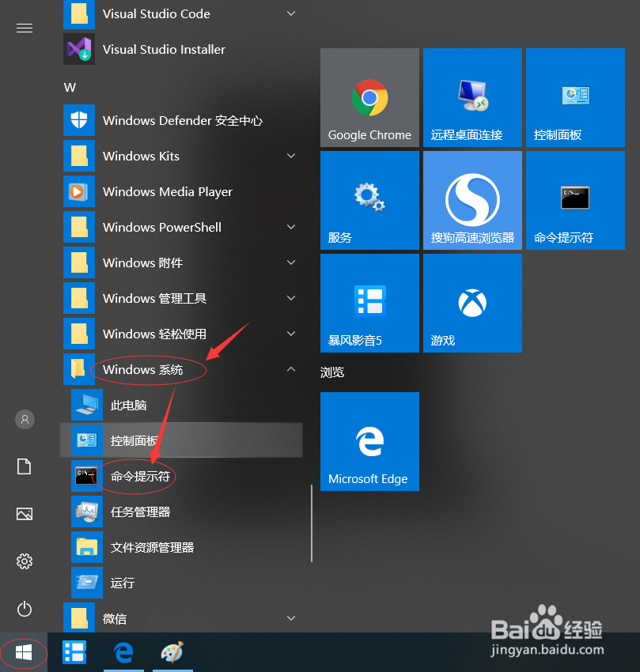Open the Microsoft Edge tile
Image resolution: width=640 pixels, height=672 pixels.
pos(369,441)
